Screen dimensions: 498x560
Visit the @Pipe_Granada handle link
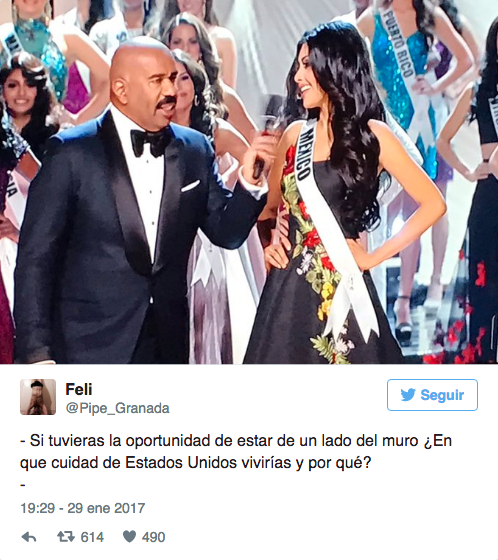coord(118,408)
